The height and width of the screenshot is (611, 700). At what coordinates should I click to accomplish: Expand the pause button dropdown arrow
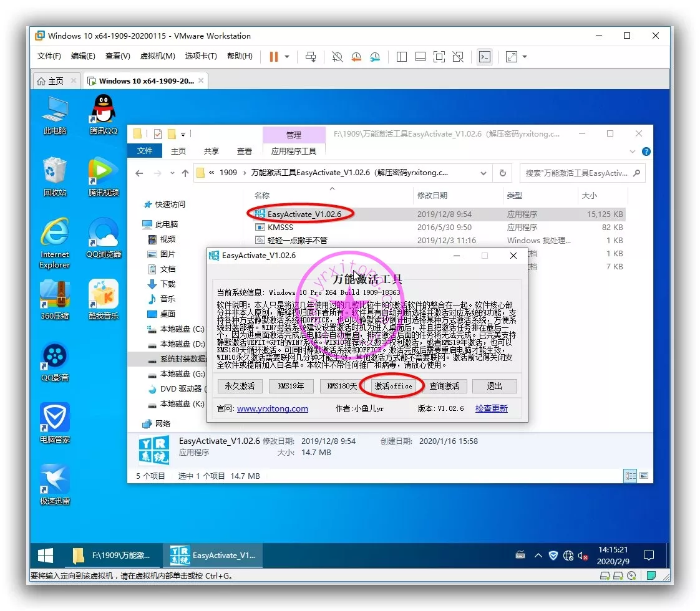pyautogui.click(x=287, y=57)
